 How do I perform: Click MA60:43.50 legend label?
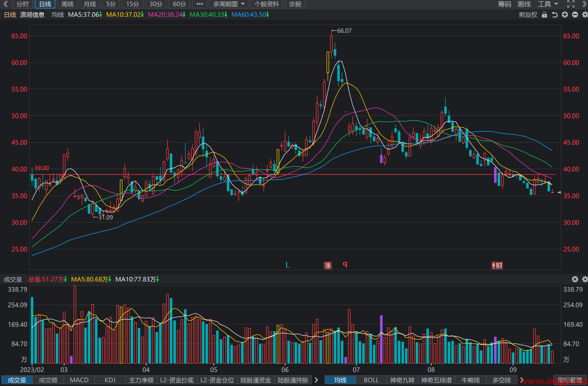[x=250, y=15]
